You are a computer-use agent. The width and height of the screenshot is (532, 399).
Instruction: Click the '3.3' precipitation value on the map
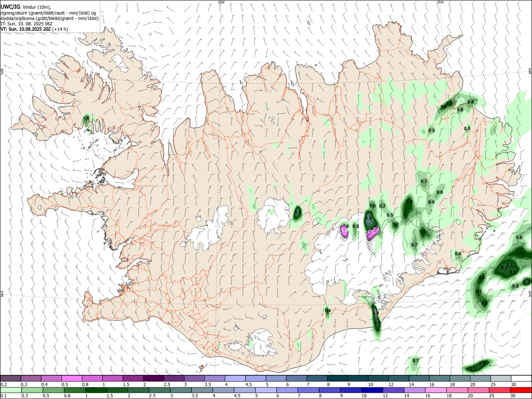pos(297,212)
